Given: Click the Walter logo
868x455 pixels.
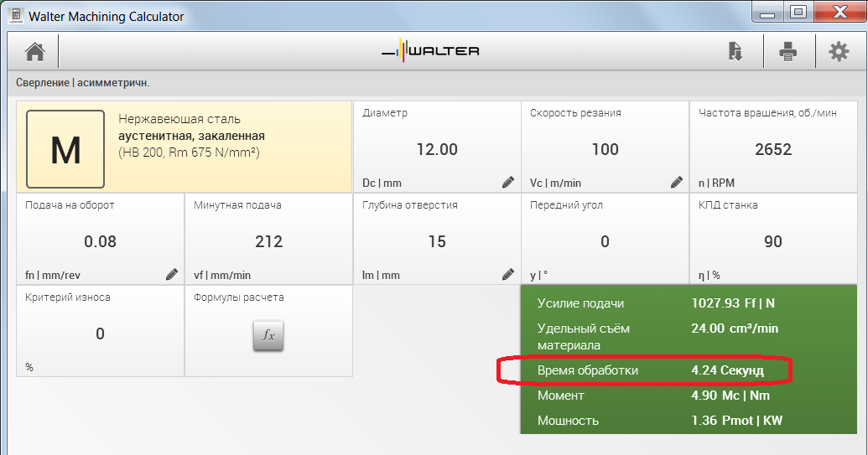Looking at the screenshot, I should click(430, 51).
